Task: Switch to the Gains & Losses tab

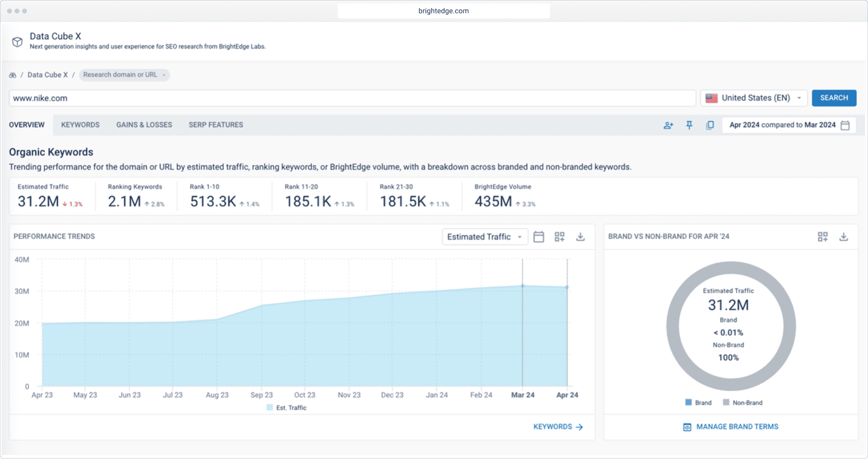Action: [x=144, y=125]
